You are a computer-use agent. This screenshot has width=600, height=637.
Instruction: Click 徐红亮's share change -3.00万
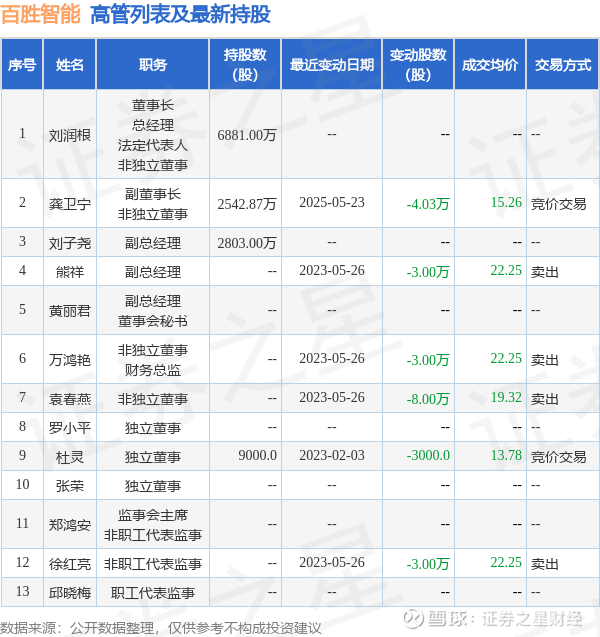point(428,563)
